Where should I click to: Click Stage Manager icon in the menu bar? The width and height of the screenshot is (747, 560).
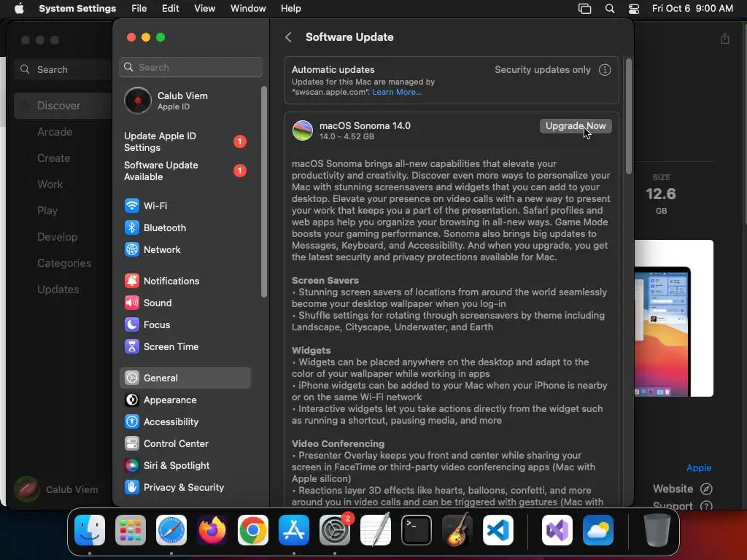click(584, 9)
